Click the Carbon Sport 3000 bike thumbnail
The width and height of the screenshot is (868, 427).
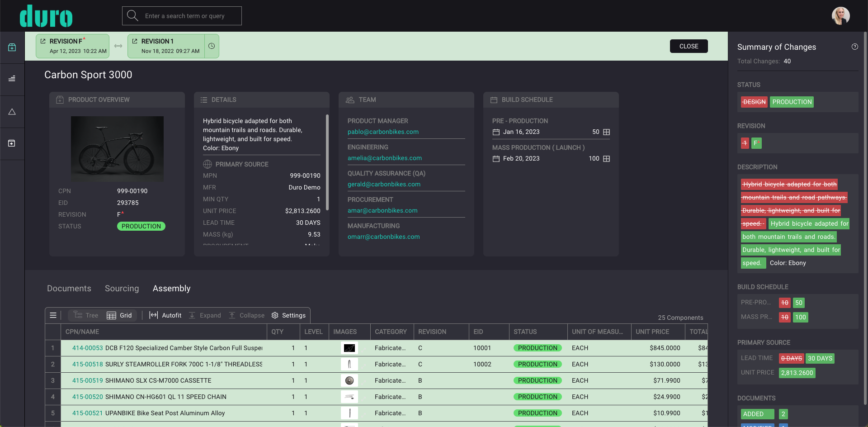(x=117, y=149)
